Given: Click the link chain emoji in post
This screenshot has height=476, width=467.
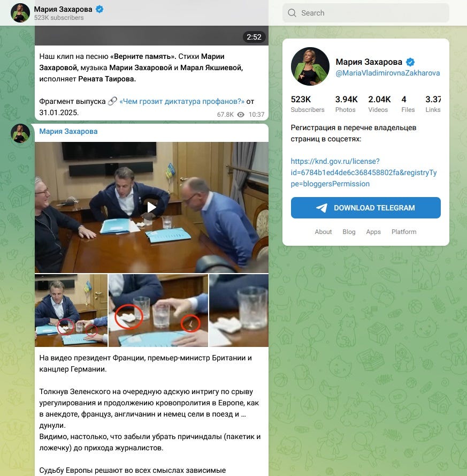Looking at the screenshot, I should pyautogui.click(x=112, y=101).
